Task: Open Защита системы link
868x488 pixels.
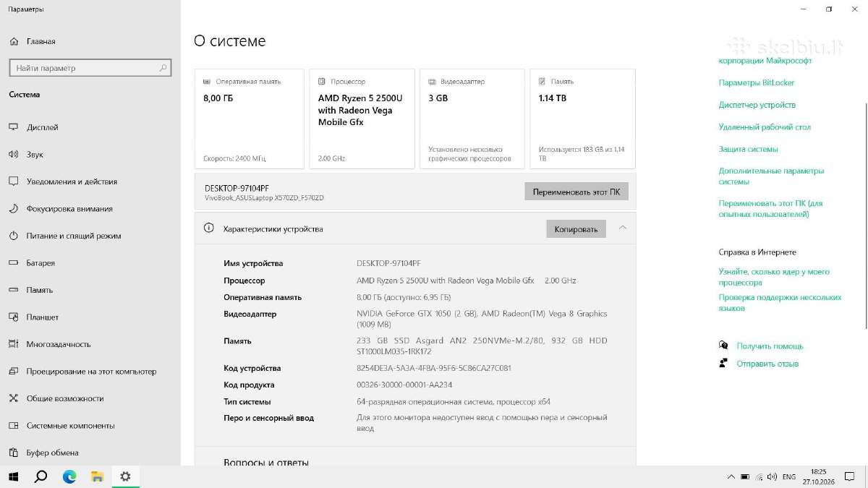Action: click(x=749, y=149)
